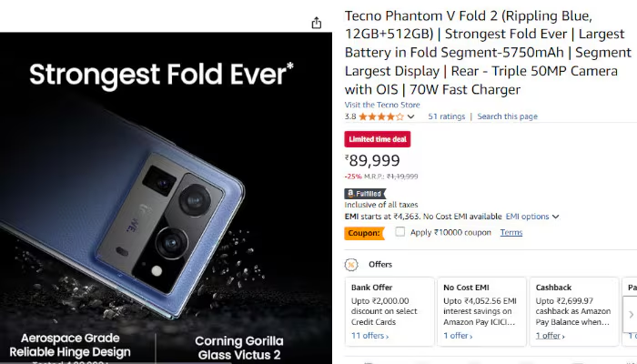Click the star rating graphic

pyautogui.click(x=381, y=116)
